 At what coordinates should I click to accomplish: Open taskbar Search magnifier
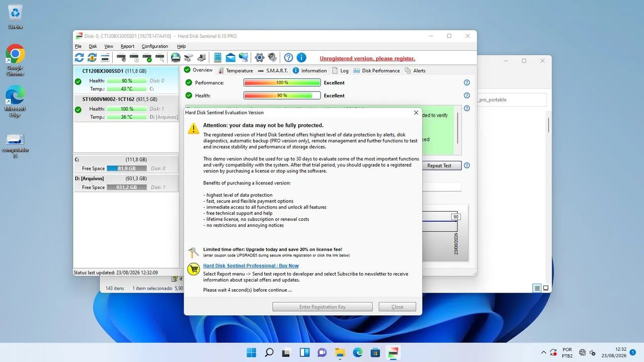pyautogui.click(x=269, y=352)
